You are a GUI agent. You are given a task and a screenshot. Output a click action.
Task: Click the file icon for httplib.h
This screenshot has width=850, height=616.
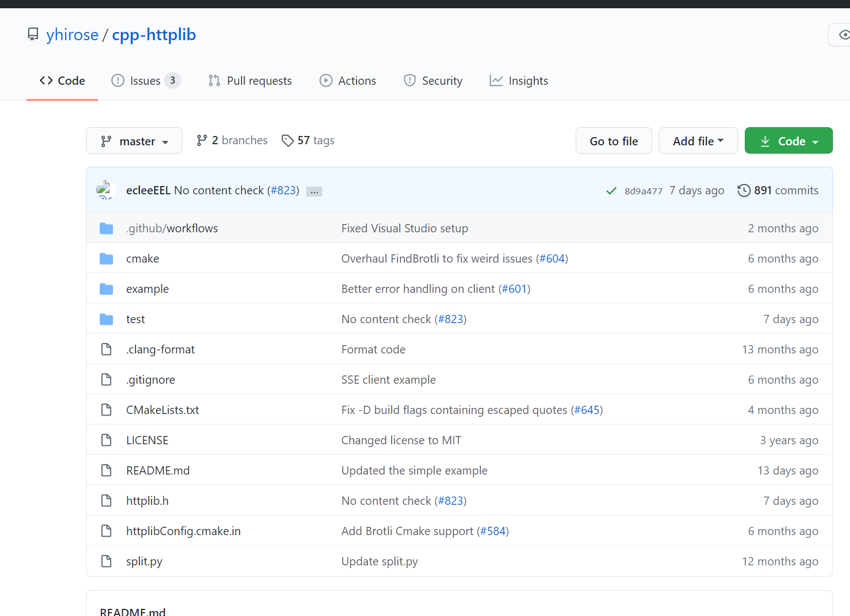[106, 501]
